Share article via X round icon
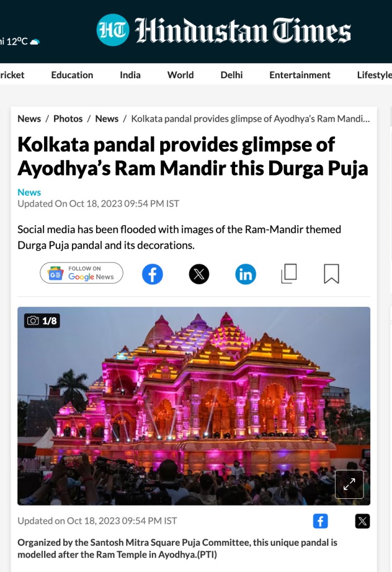 pos(199,274)
